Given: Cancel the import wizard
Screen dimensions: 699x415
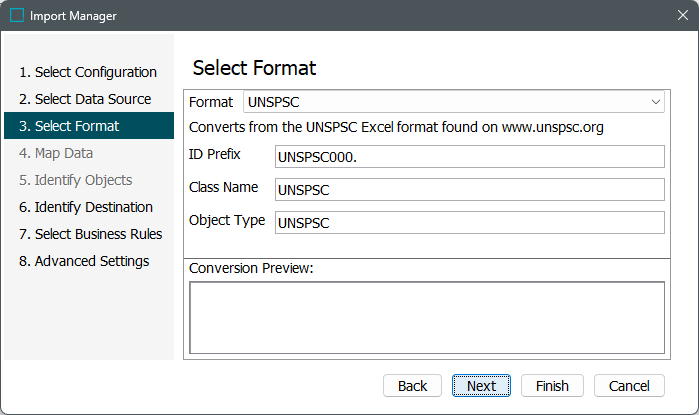Looking at the screenshot, I should [629, 386].
